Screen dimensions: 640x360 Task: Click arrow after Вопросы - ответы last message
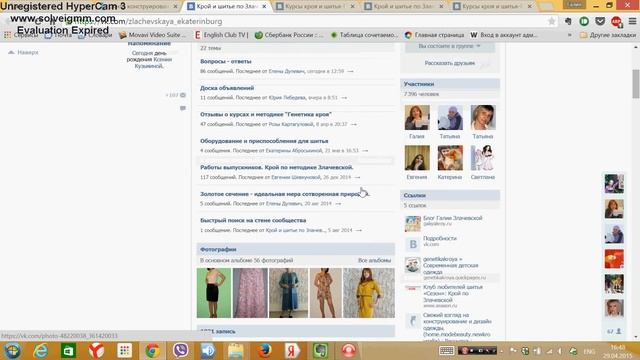click(x=350, y=71)
